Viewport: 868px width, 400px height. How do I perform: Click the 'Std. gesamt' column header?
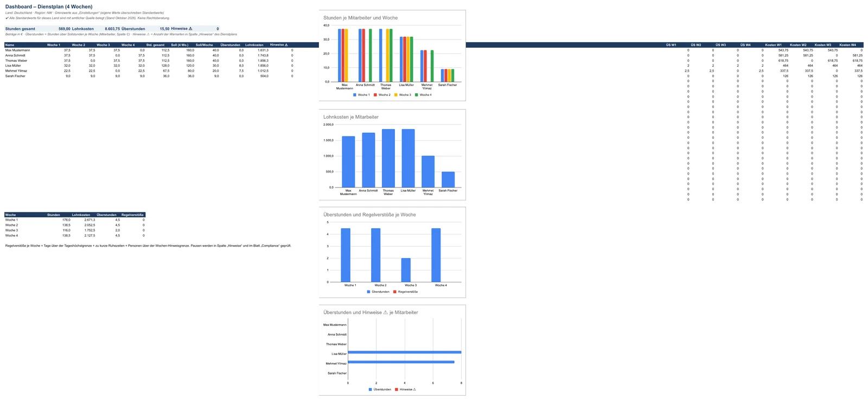155,45
